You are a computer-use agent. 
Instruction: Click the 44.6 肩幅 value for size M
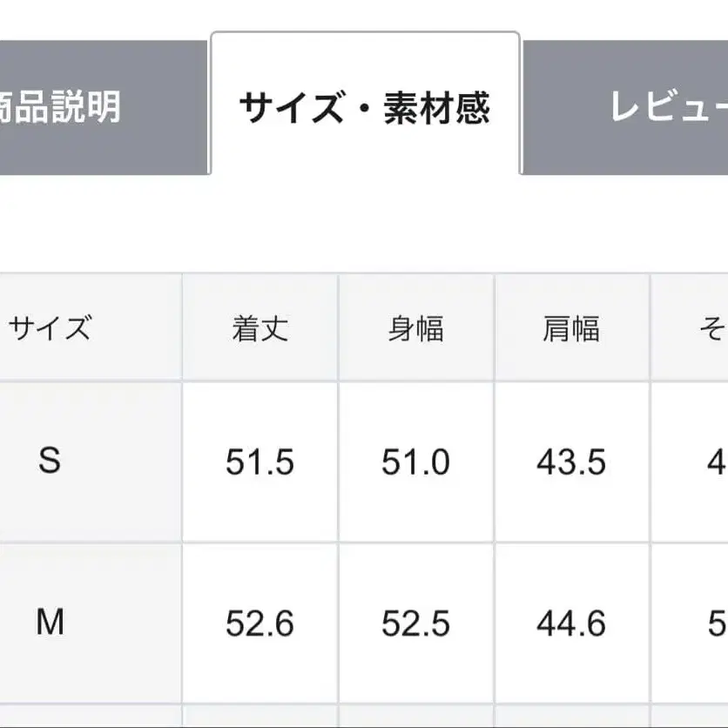[572, 622]
